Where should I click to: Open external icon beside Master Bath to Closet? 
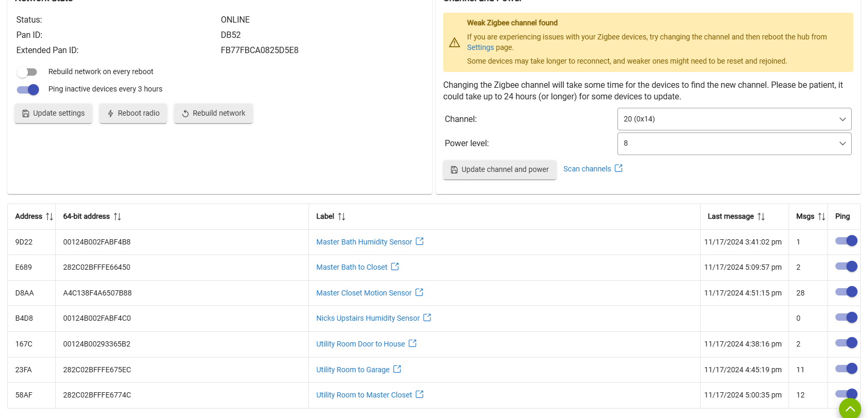coord(395,267)
